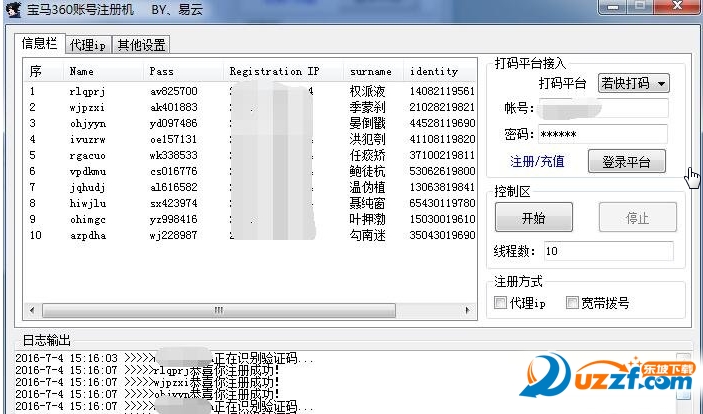Click password cell av825700

point(174,92)
